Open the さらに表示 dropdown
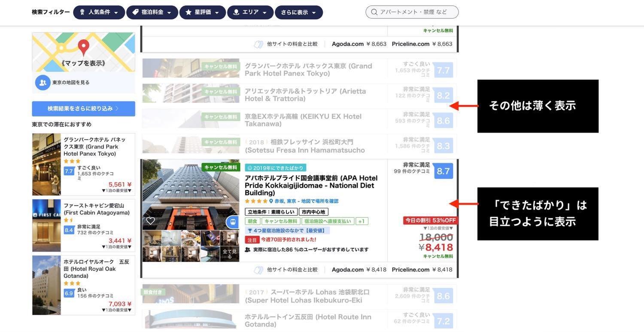644x332 pixels. pos(299,12)
